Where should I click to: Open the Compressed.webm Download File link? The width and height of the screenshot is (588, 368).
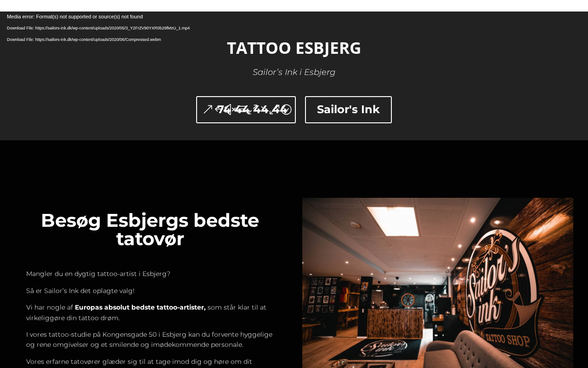(x=84, y=40)
